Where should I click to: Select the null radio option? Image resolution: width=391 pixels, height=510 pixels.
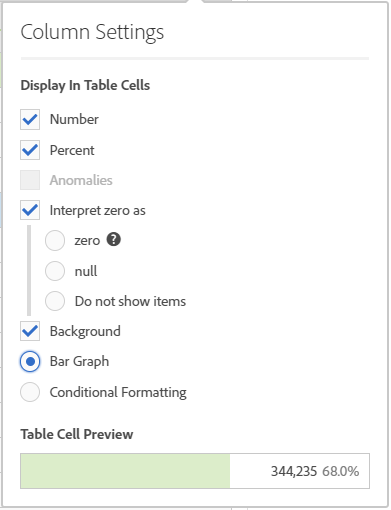click(x=55, y=271)
